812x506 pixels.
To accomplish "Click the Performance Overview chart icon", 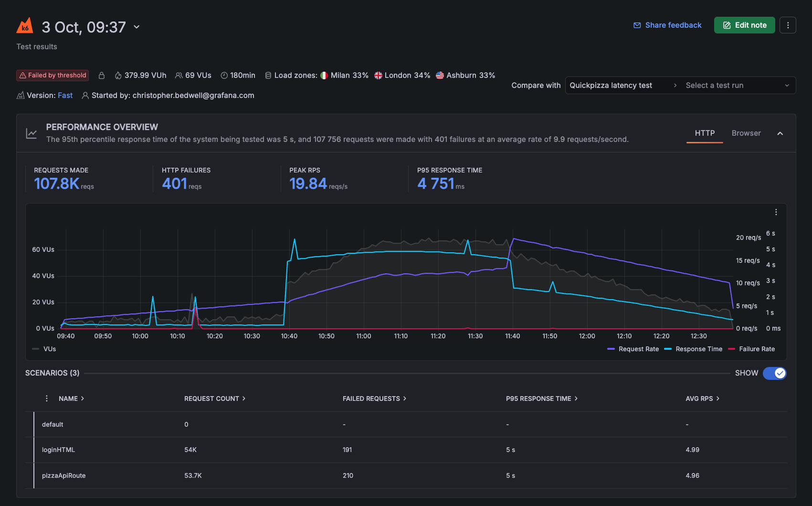I will (x=31, y=133).
